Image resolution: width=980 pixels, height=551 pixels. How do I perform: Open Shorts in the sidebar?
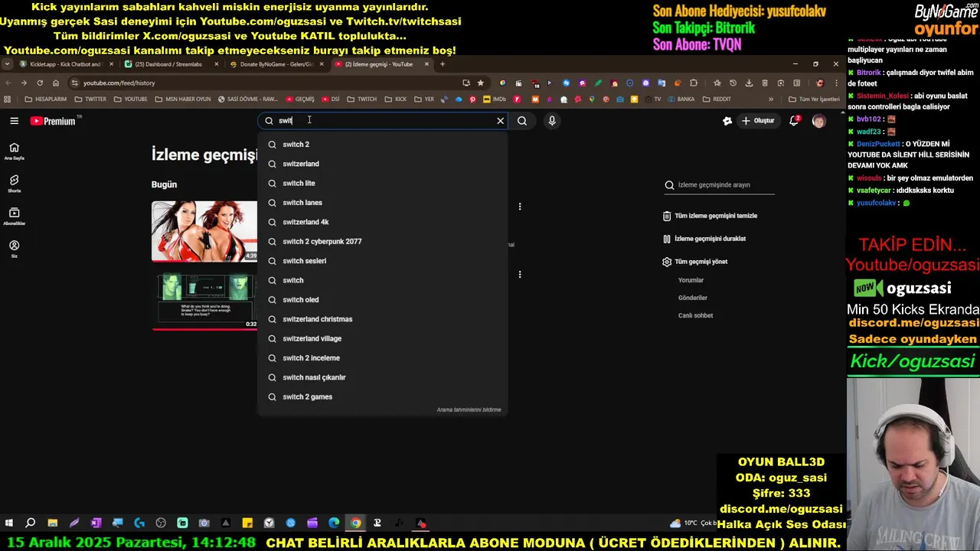coord(14,184)
